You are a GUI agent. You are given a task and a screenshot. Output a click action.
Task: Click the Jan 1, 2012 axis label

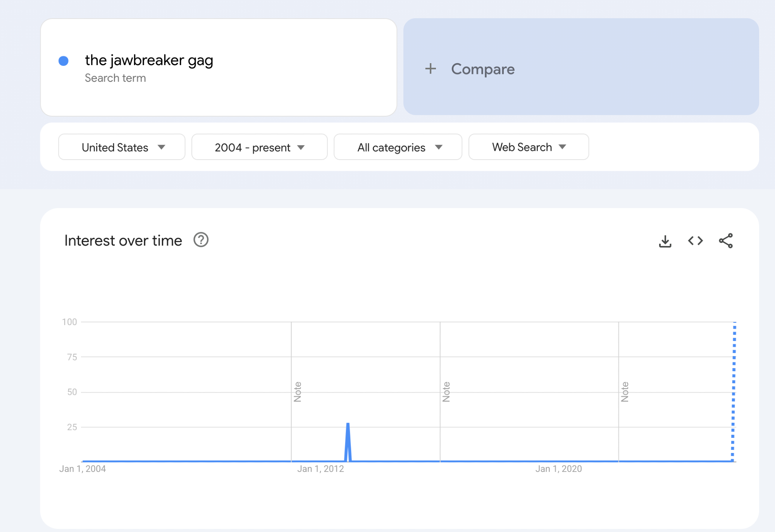320,469
